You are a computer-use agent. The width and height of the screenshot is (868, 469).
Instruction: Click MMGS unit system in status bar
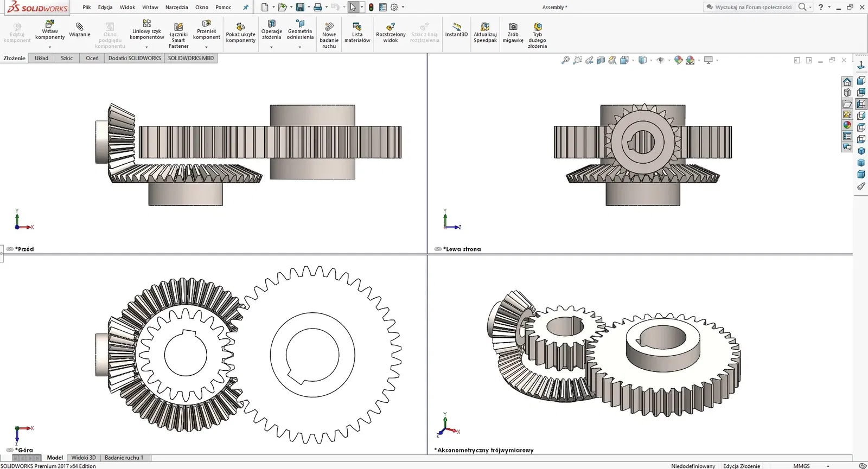tap(801, 466)
